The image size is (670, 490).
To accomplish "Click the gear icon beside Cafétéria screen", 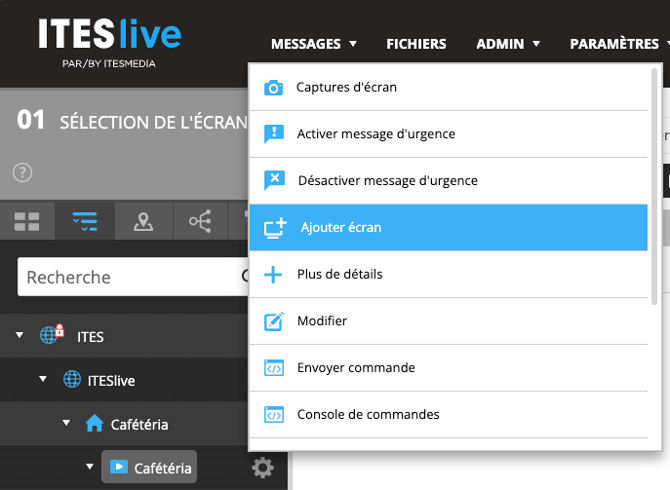I will point(262,467).
